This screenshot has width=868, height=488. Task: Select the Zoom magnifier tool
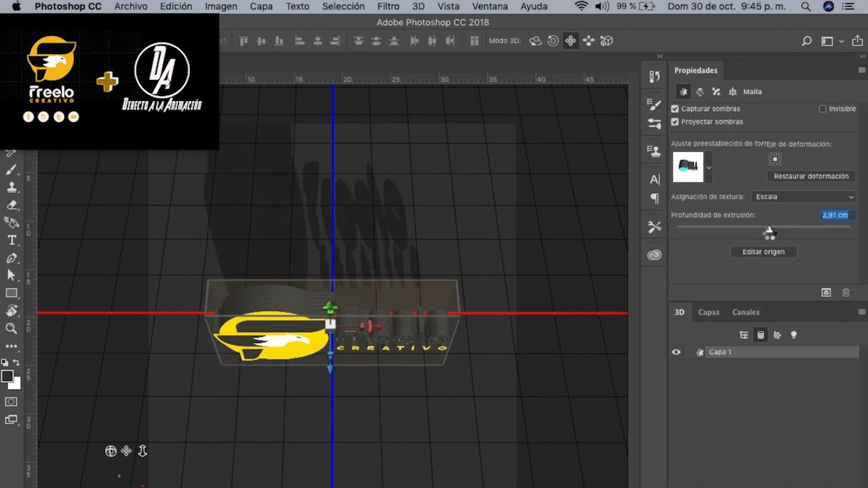[12, 328]
